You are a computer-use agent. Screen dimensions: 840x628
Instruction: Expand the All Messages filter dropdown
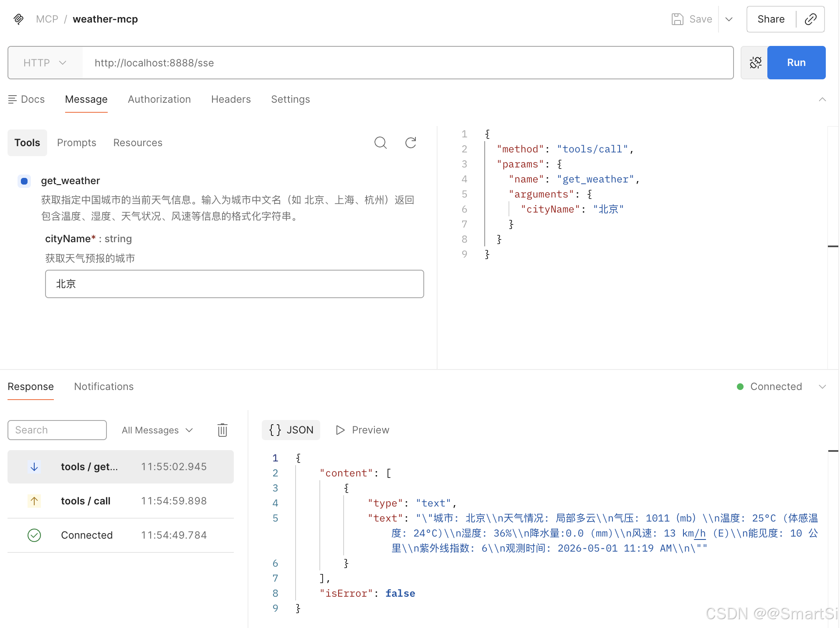coord(157,430)
